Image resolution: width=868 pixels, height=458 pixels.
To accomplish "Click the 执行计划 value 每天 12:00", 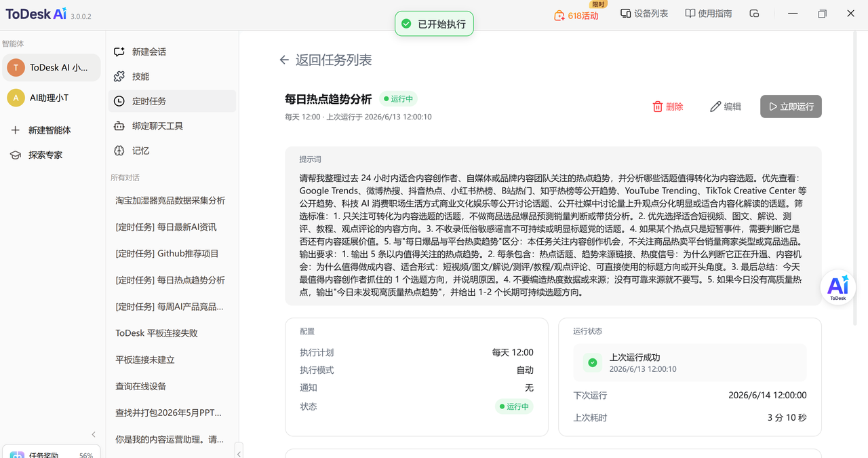I will point(513,352).
